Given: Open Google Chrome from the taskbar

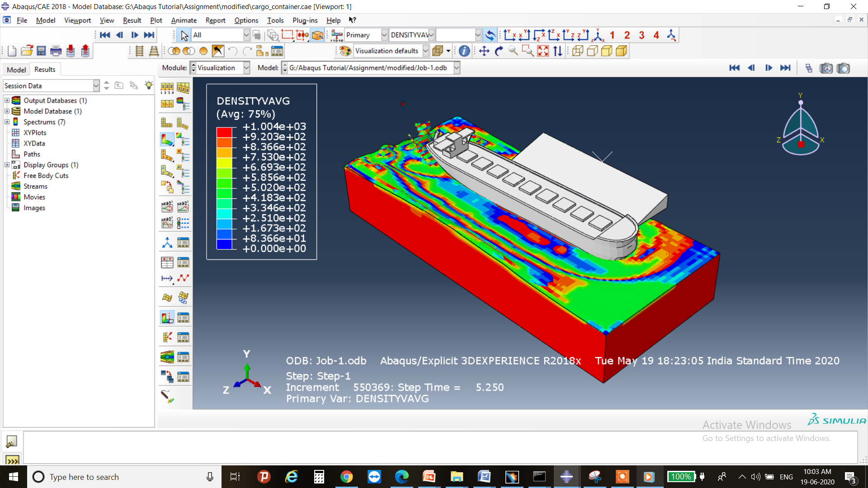Looking at the screenshot, I should [346, 477].
